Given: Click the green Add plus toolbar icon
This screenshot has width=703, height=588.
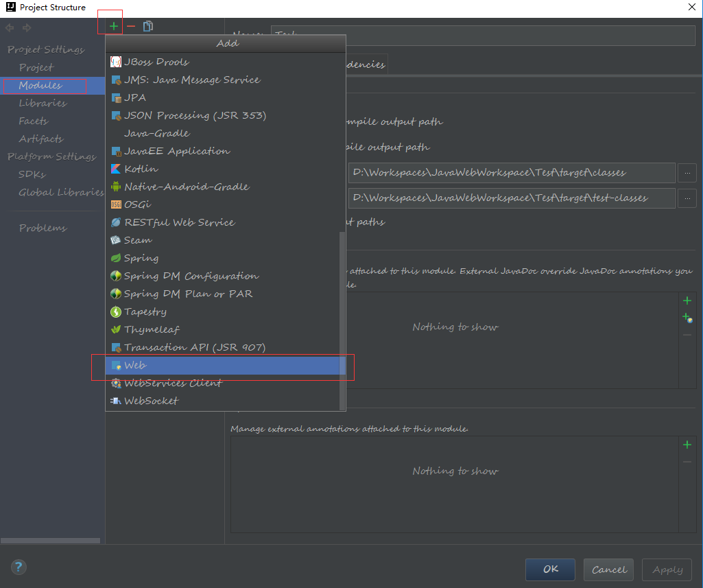Looking at the screenshot, I should tap(114, 27).
